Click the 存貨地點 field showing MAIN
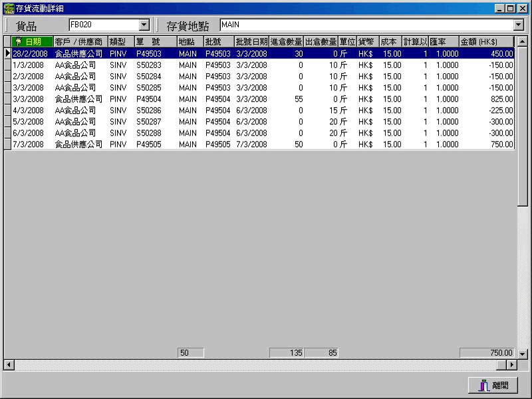The width and height of the screenshot is (532, 399). (366, 25)
